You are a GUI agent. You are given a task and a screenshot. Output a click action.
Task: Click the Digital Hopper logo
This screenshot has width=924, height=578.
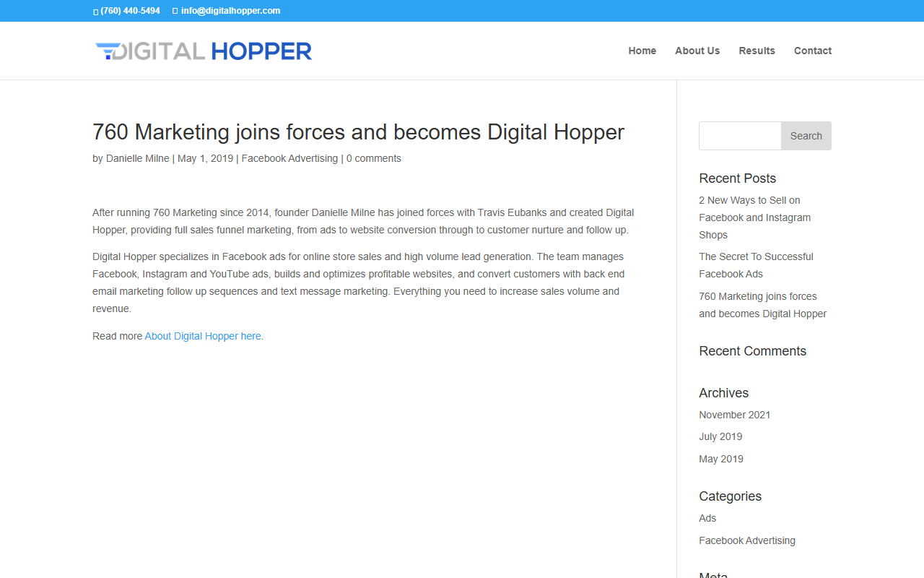click(x=204, y=51)
